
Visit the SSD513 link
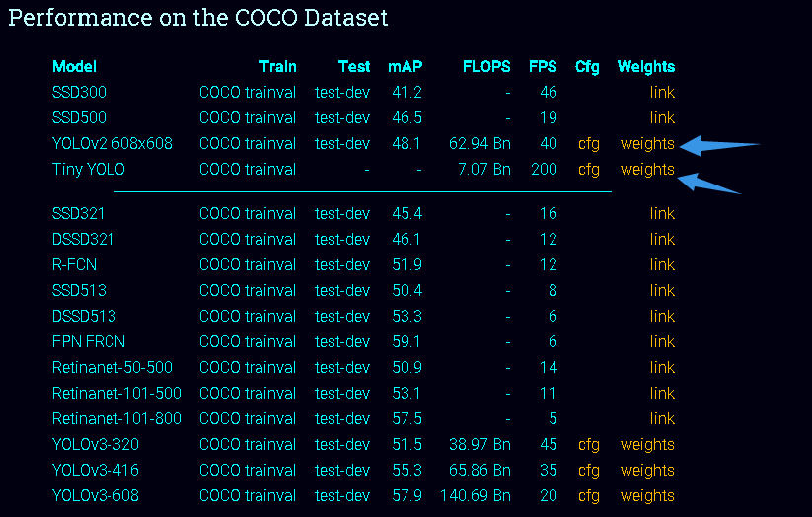click(x=662, y=291)
